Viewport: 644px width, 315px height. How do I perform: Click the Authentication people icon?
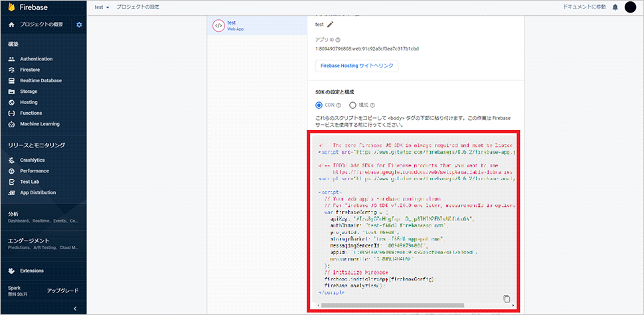(11, 59)
